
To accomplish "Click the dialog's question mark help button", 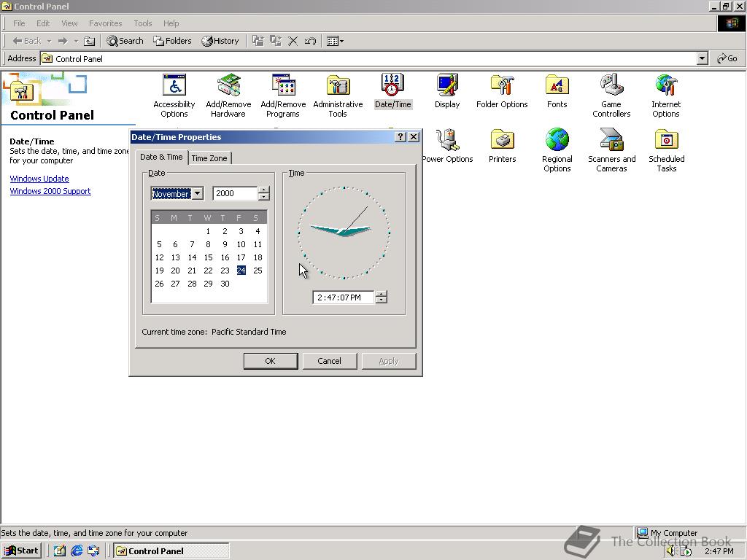I will pos(400,136).
